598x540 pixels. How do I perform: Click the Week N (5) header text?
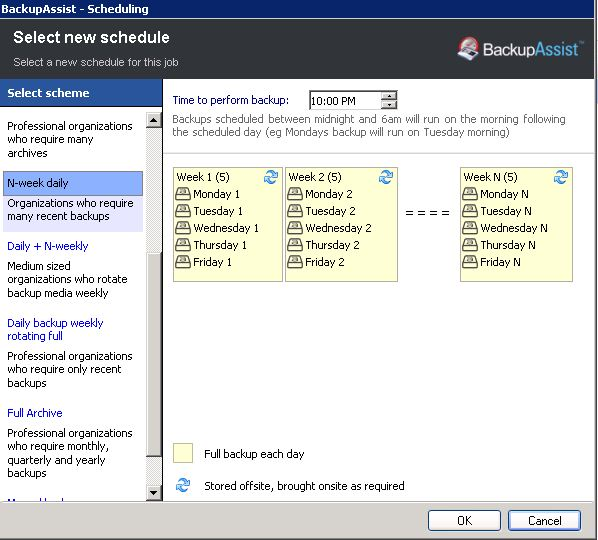click(490, 177)
